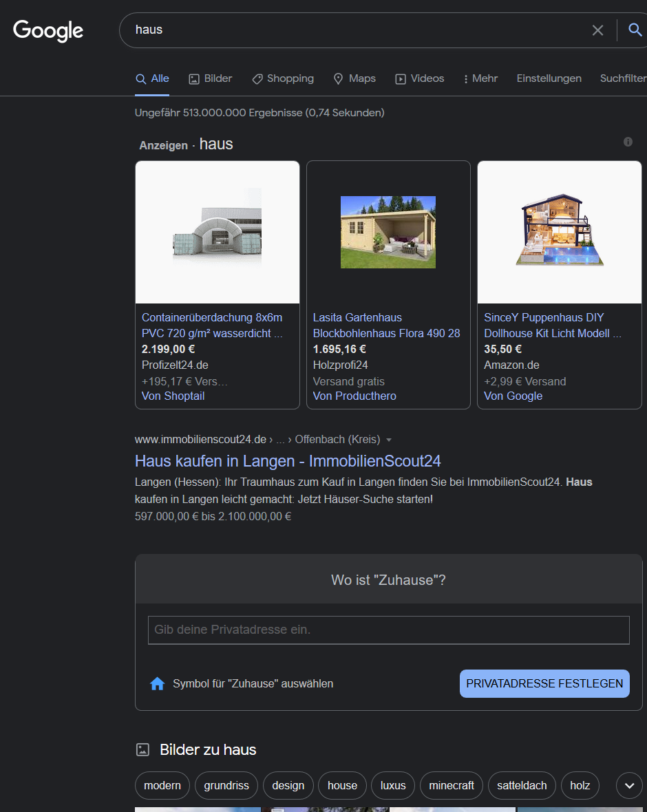Switch to the Bilder tab
647x812 pixels.
211,78
